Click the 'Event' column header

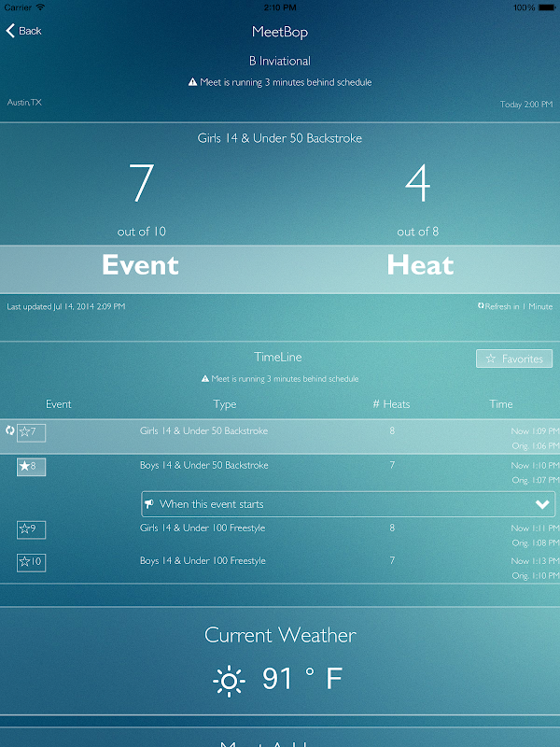coord(59,404)
